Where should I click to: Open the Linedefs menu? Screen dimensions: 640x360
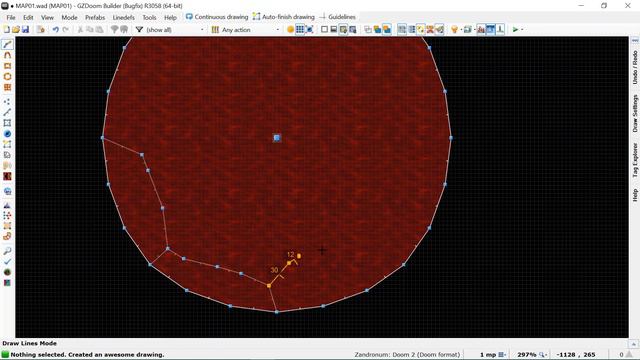pyautogui.click(x=124, y=17)
